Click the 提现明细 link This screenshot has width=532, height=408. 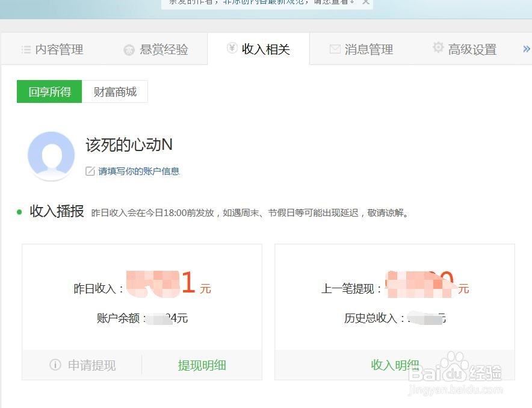pos(202,364)
